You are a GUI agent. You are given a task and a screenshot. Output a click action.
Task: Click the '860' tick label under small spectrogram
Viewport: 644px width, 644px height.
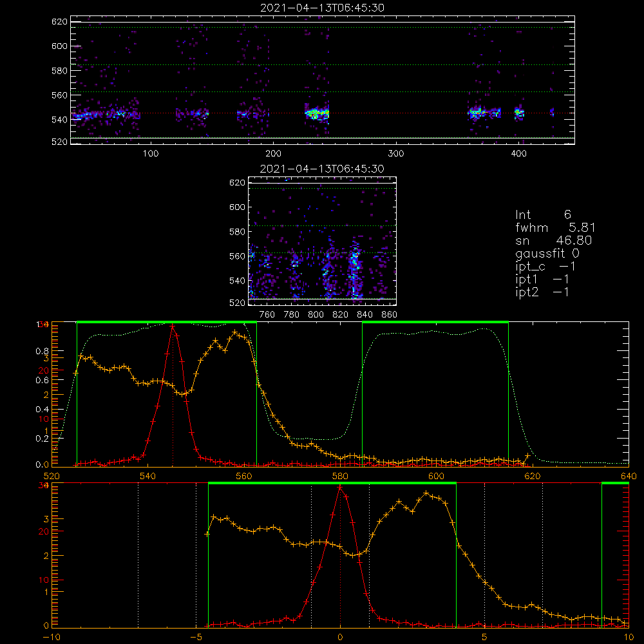(390, 314)
